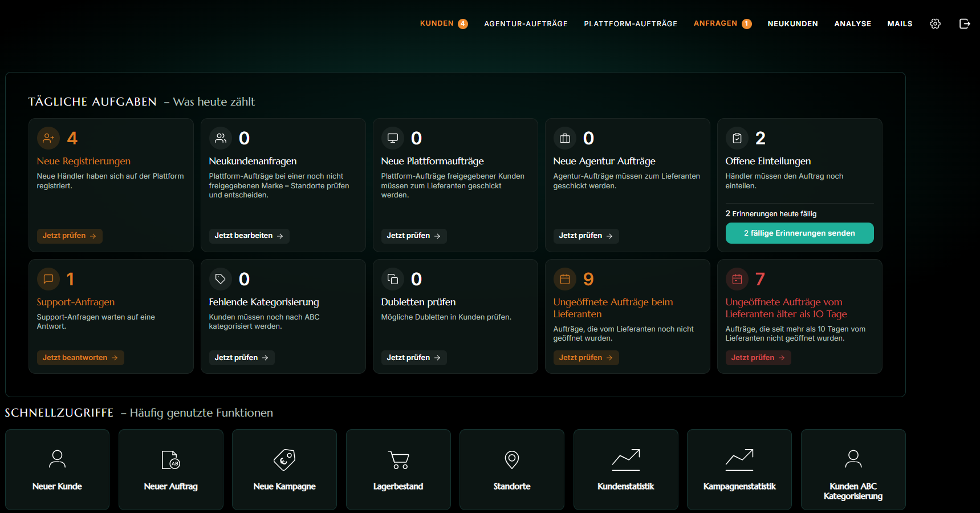Open the Analyse menu item
Viewport: 980px width, 513px height.
(x=852, y=24)
